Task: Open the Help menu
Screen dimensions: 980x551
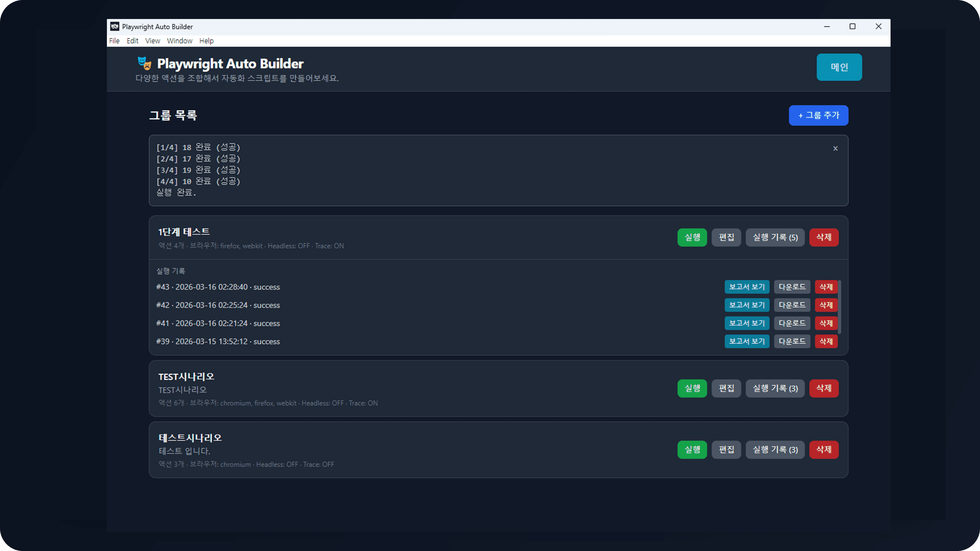Action: tap(206, 41)
